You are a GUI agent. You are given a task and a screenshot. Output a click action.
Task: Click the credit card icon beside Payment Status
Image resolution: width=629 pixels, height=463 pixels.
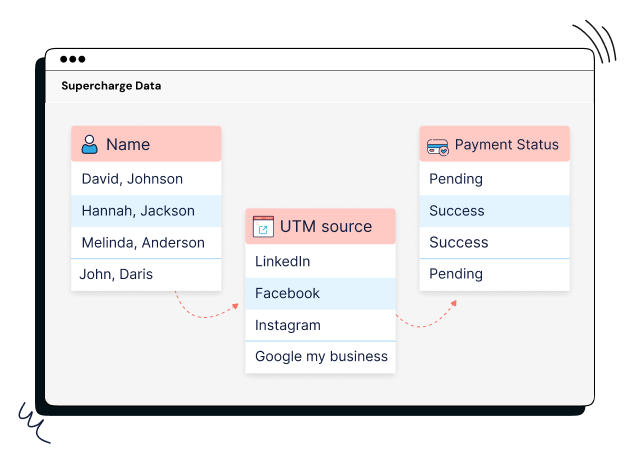438,147
